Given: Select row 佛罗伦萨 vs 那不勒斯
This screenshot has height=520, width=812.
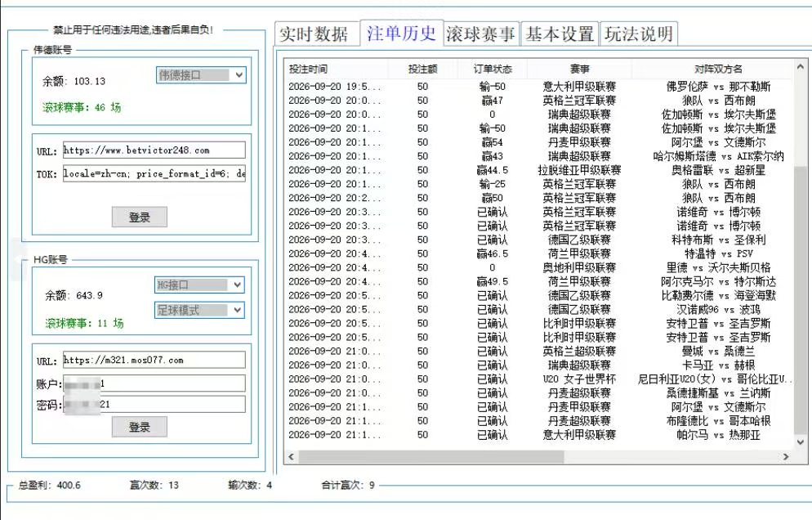Looking at the screenshot, I should (538, 87).
